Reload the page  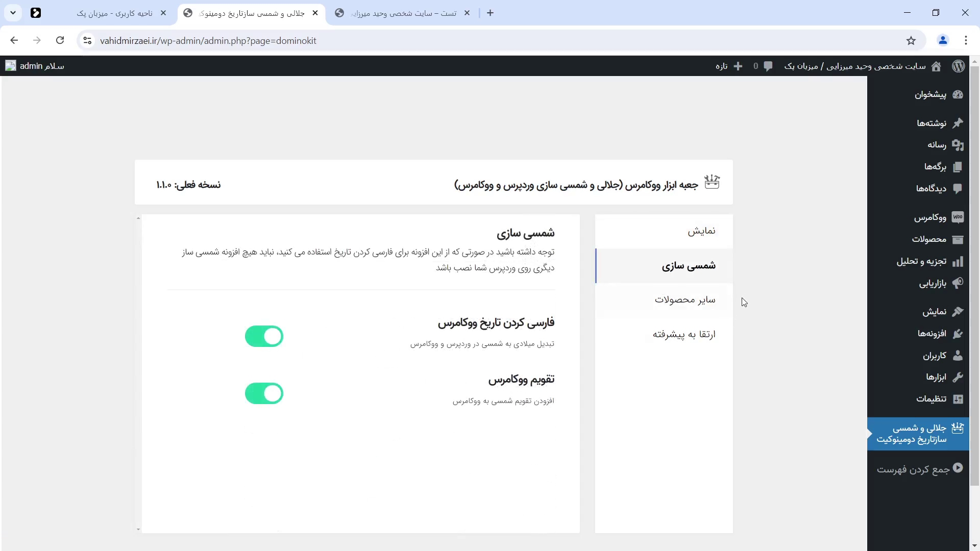[x=60, y=40]
